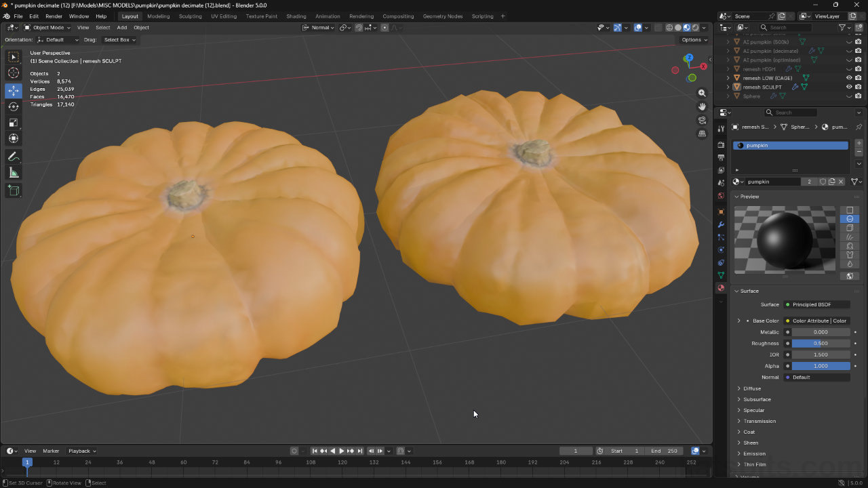Select the Measure tool
The image size is (868, 488).
coord(14,172)
